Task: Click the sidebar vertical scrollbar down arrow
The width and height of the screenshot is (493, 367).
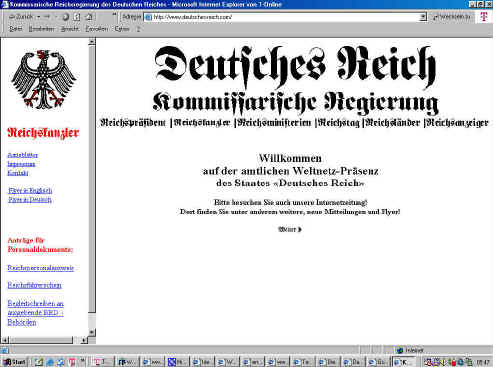Action: (92, 332)
